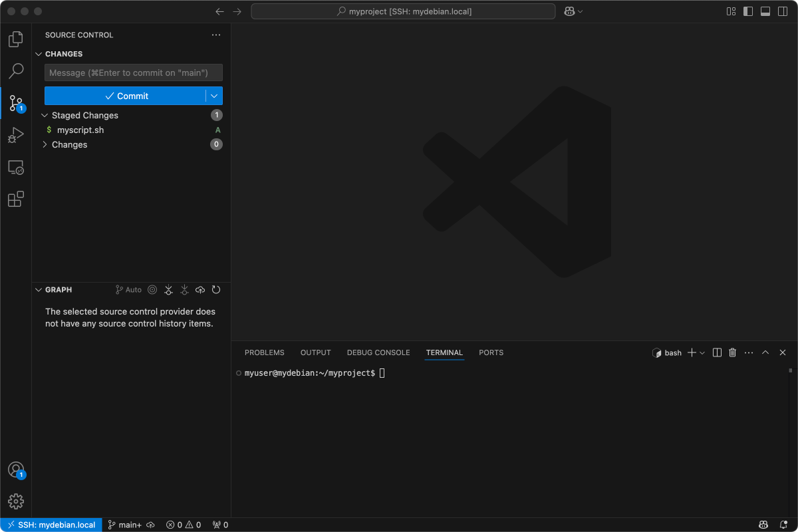Open the Remote Explorer view
This screenshot has height=532, width=798.
tap(16, 168)
